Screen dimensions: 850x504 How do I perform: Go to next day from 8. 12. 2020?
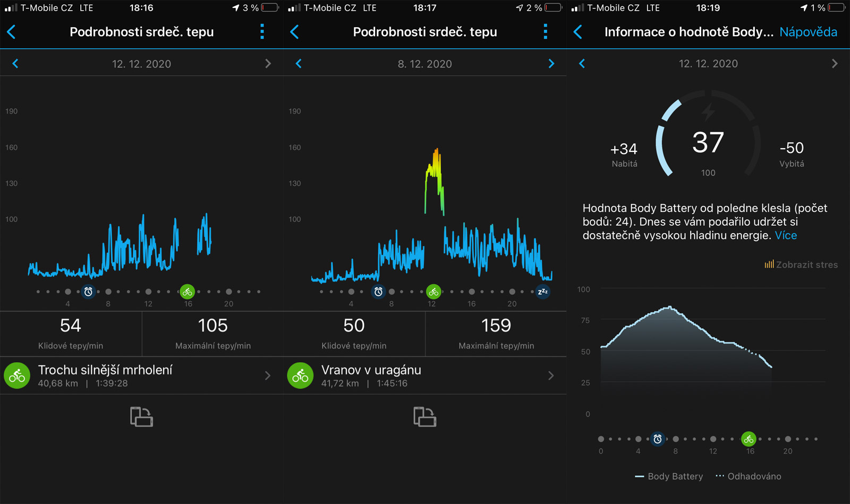(x=551, y=64)
